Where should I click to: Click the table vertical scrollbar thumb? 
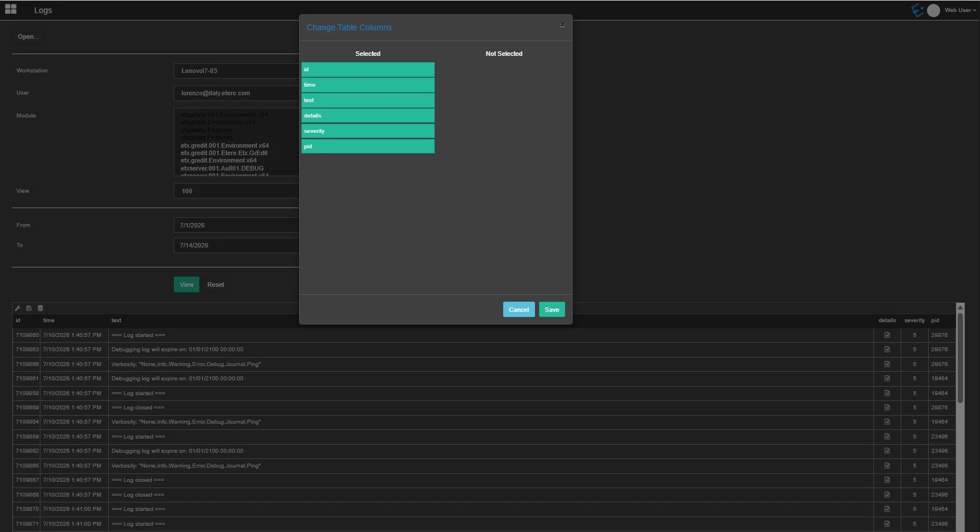point(960,358)
